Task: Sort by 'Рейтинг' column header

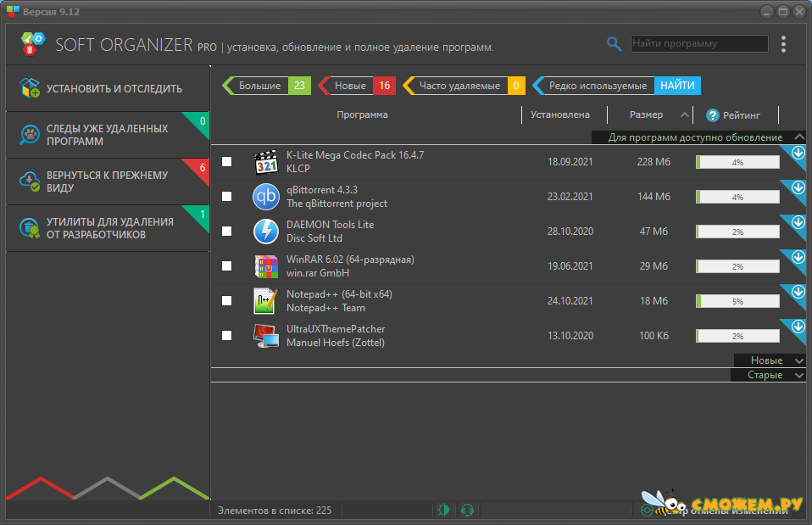Action: tap(742, 115)
